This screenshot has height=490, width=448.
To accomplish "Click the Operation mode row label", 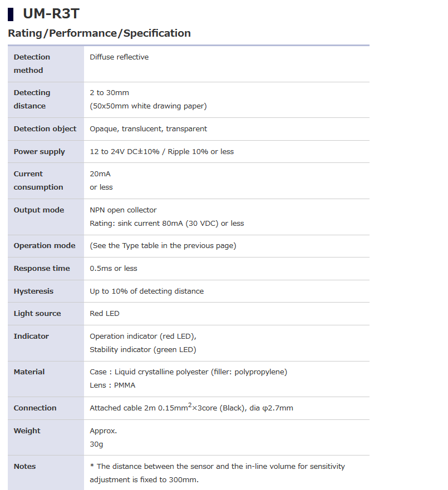I will (x=44, y=245).
